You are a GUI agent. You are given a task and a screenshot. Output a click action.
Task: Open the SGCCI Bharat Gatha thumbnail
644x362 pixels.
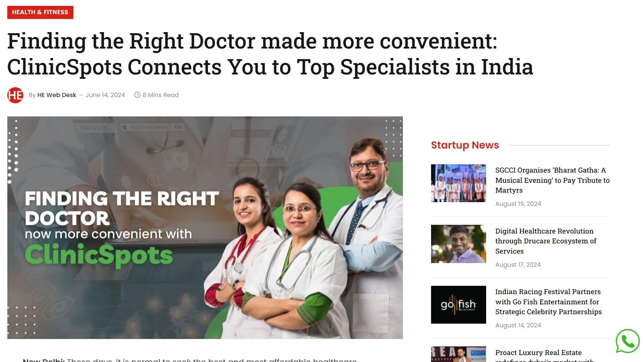(x=458, y=183)
